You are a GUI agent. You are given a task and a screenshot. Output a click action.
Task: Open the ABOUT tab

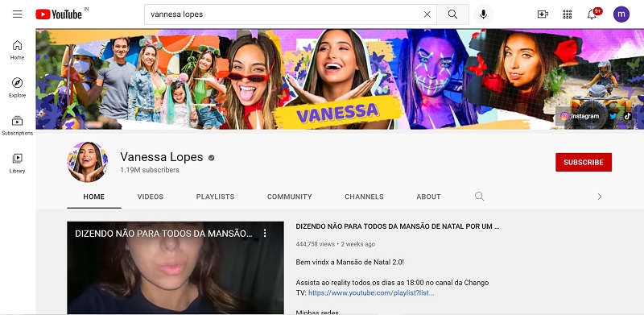click(428, 197)
